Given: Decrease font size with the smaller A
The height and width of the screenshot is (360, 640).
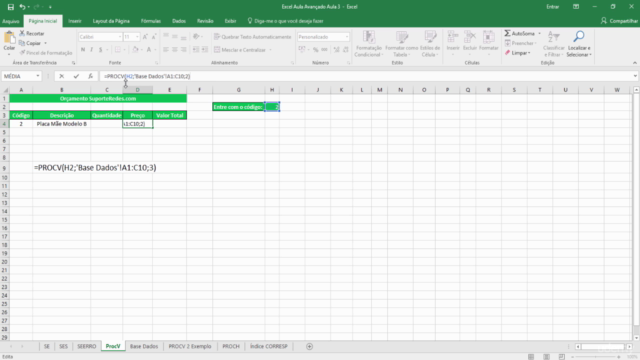Looking at the screenshot, I should click(x=154, y=37).
